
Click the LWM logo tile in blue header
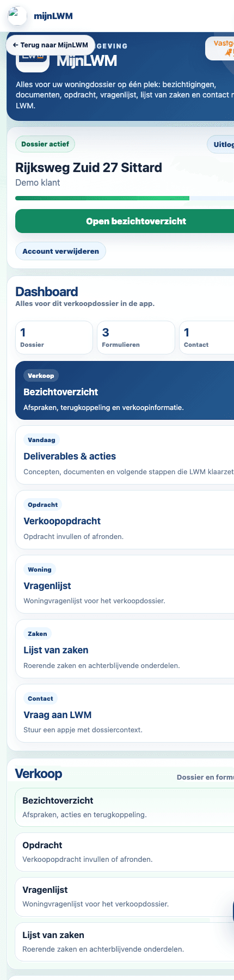33,59
